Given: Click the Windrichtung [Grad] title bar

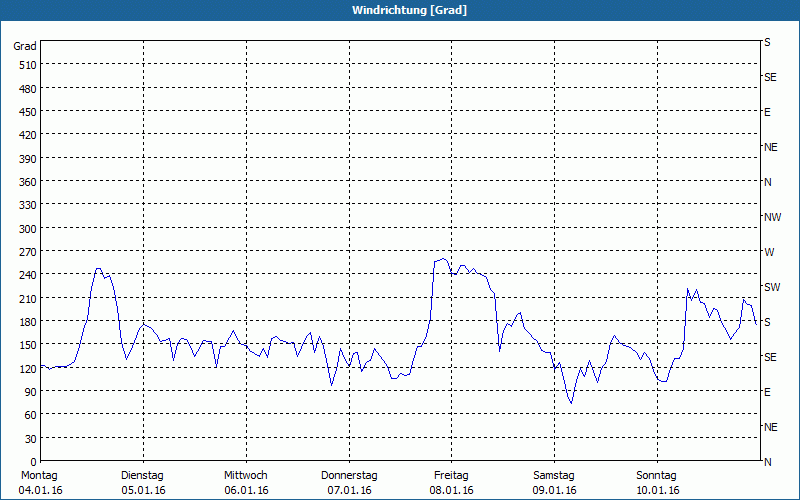Looking at the screenshot, I should point(400,10).
